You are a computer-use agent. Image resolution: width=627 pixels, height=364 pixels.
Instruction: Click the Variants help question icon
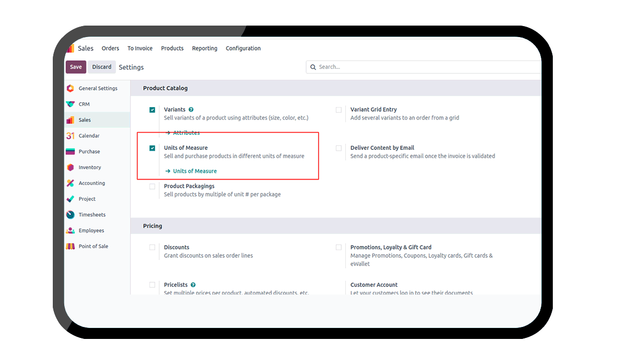[x=191, y=110]
